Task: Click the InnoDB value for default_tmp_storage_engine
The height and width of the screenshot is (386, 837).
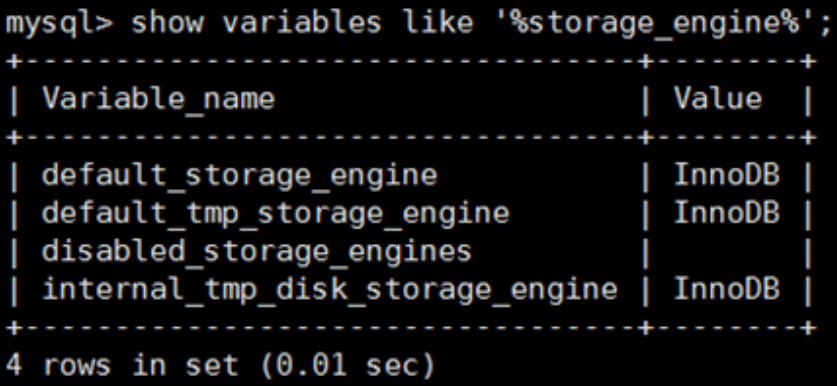Action: coord(727,213)
